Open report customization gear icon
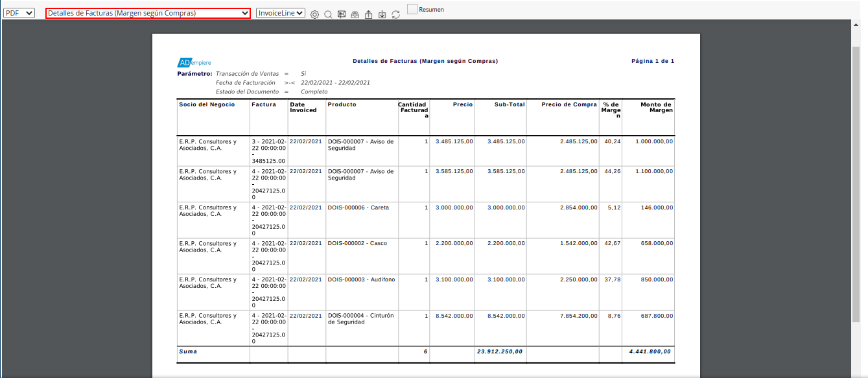This screenshot has width=868, height=378. (314, 14)
